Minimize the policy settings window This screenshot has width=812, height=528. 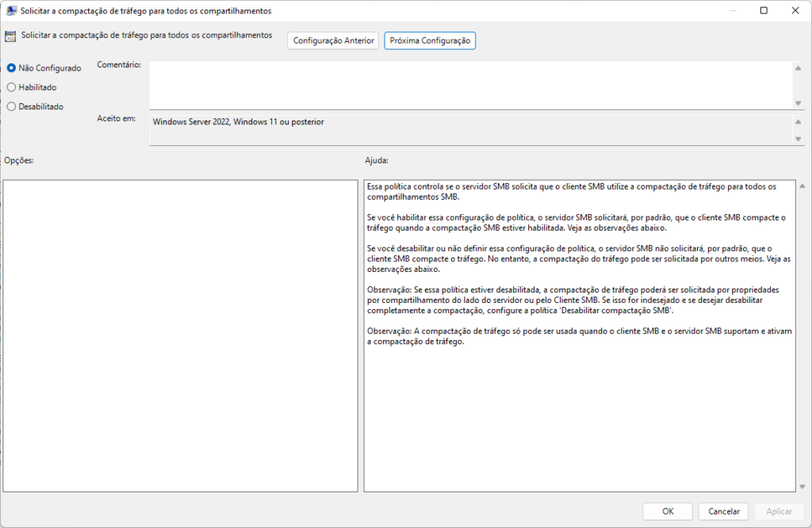[x=727, y=11]
